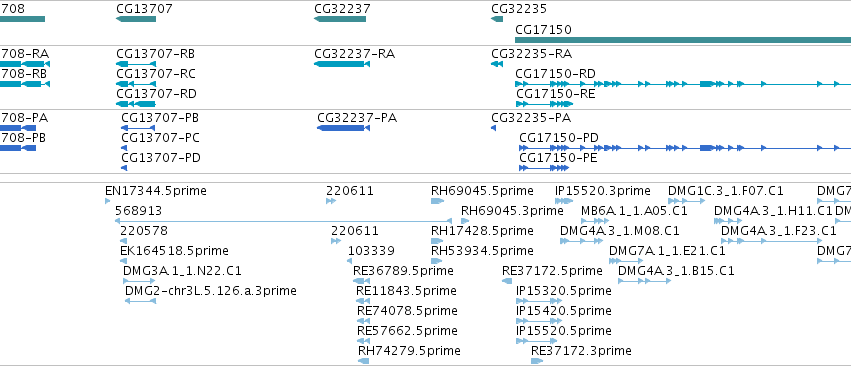The image size is (851, 366).
Task: Select the 103339 feature label
Action: click(x=371, y=251)
